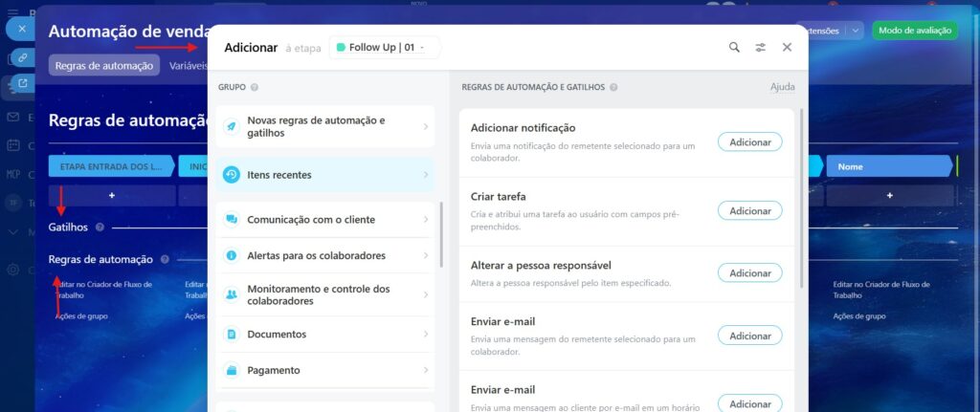This screenshot has height=412, width=980.
Task: Click the Adicionar notificação title
Action: [x=523, y=128]
